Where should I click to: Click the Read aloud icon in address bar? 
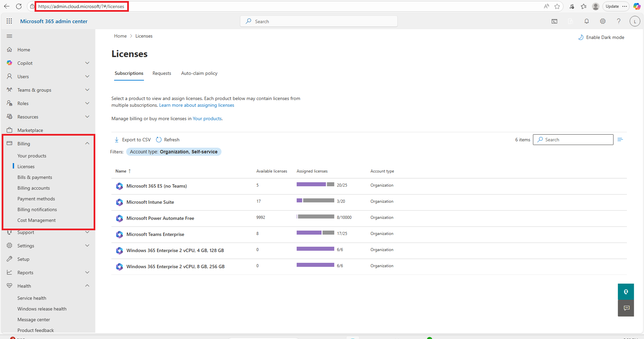pyautogui.click(x=547, y=6)
